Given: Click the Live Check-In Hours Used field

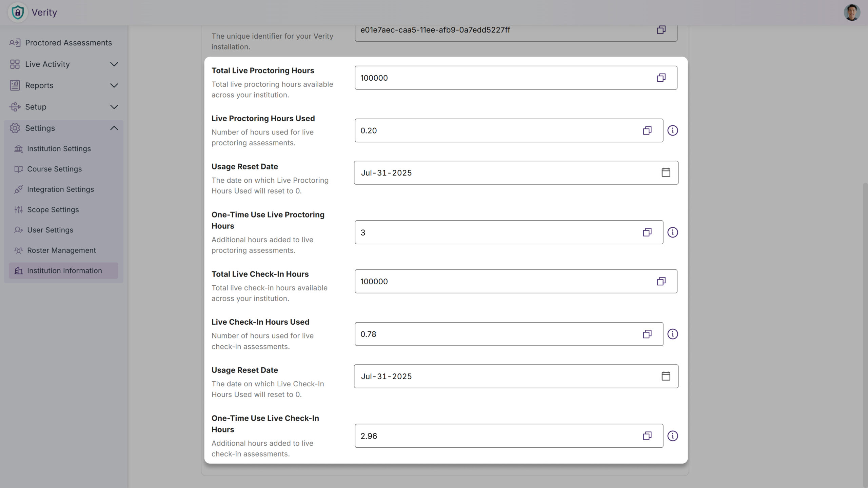Looking at the screenshot, I should click(x=495, y=334).
